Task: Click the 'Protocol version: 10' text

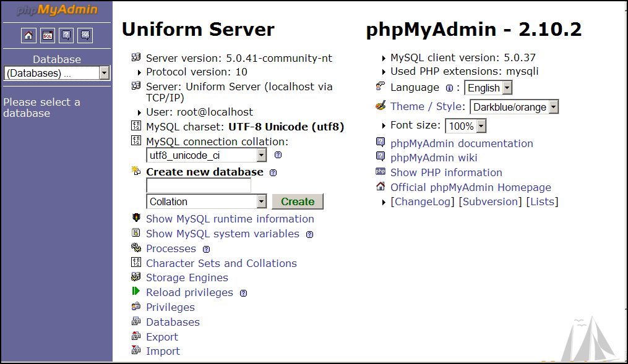Action: (197, 72)
